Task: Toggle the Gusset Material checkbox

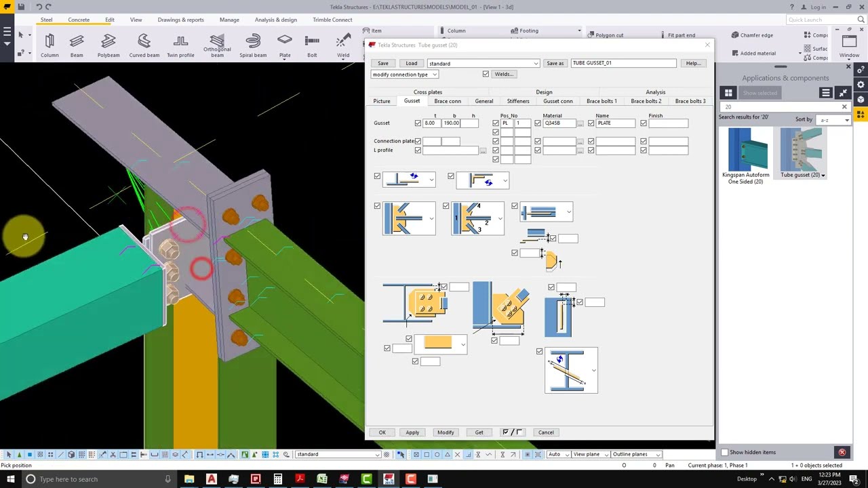Action: coord(538,123)
